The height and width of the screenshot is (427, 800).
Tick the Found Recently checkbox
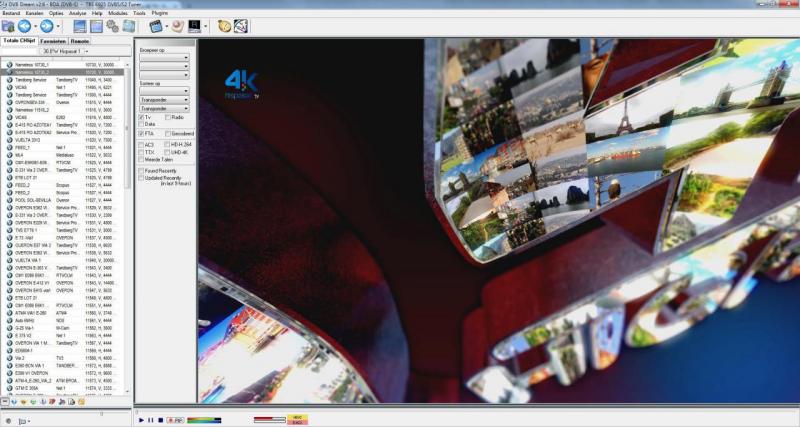(x=141, y=170)
